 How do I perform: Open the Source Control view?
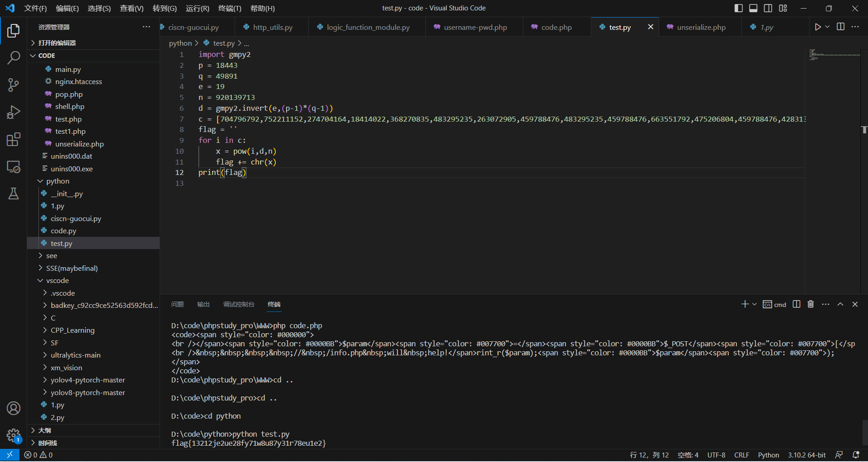coord(14,85)
